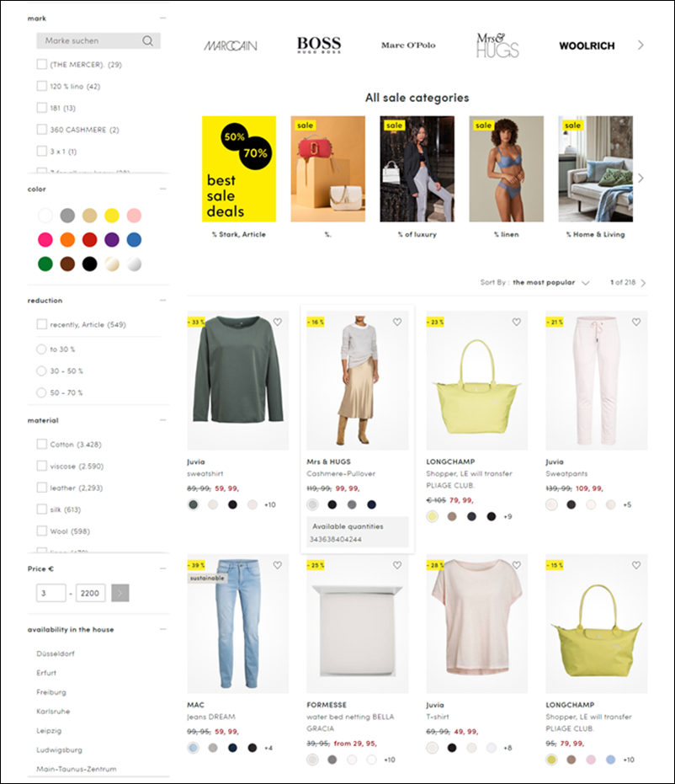Advance the sale categories carousel
This screenshot has height=784, width=675.
pos(640,179)
